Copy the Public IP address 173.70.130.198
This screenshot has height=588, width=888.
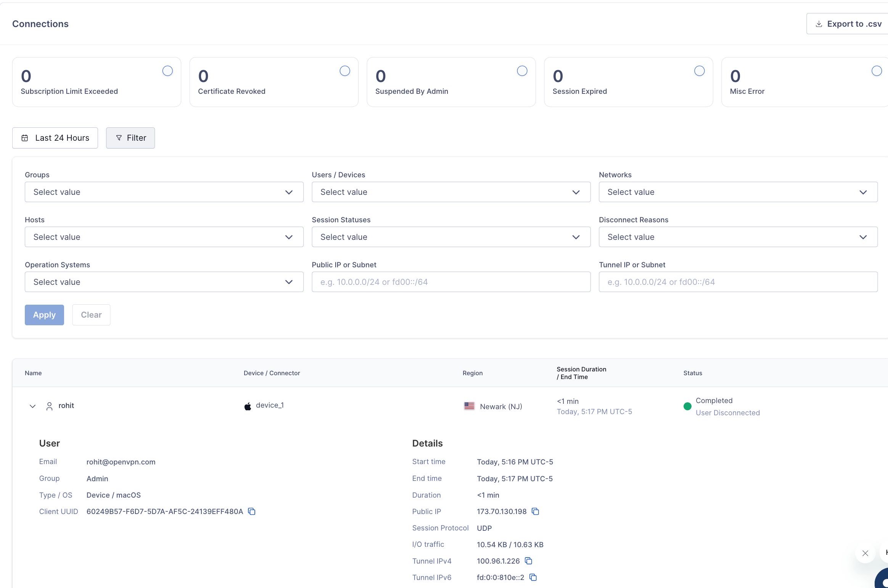click(x=535, y=511)
